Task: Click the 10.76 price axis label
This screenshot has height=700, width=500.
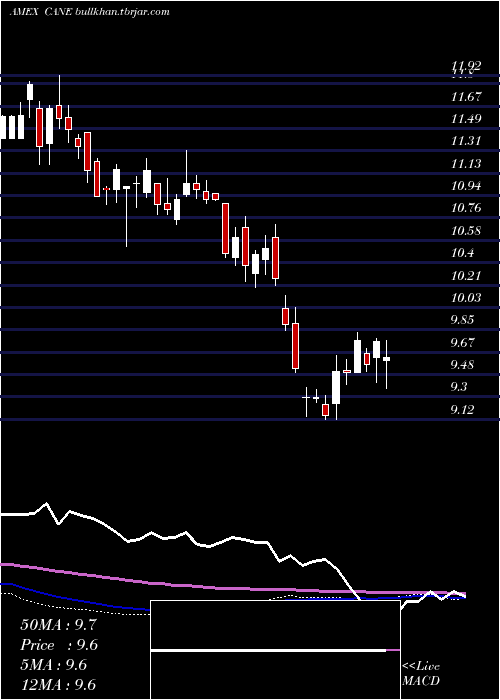Action: point(467,208)
